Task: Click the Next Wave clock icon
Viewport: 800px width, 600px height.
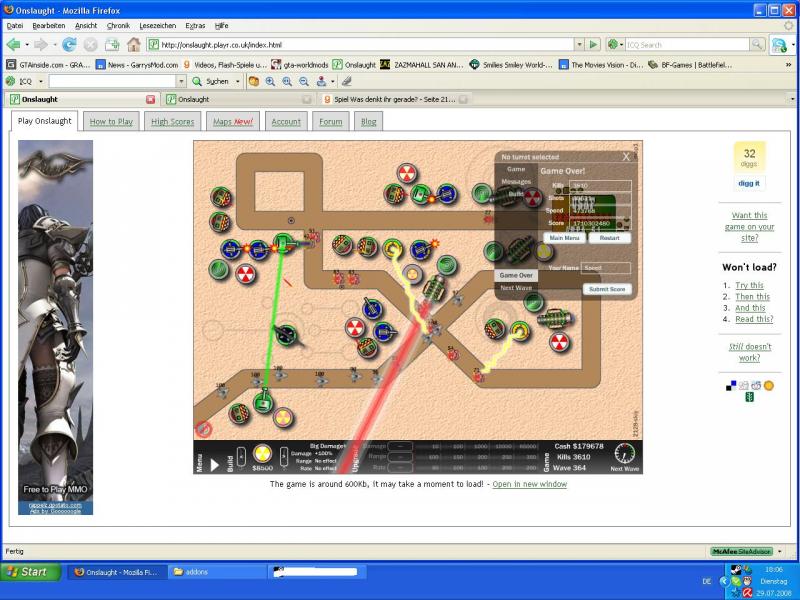Action: 624,452
